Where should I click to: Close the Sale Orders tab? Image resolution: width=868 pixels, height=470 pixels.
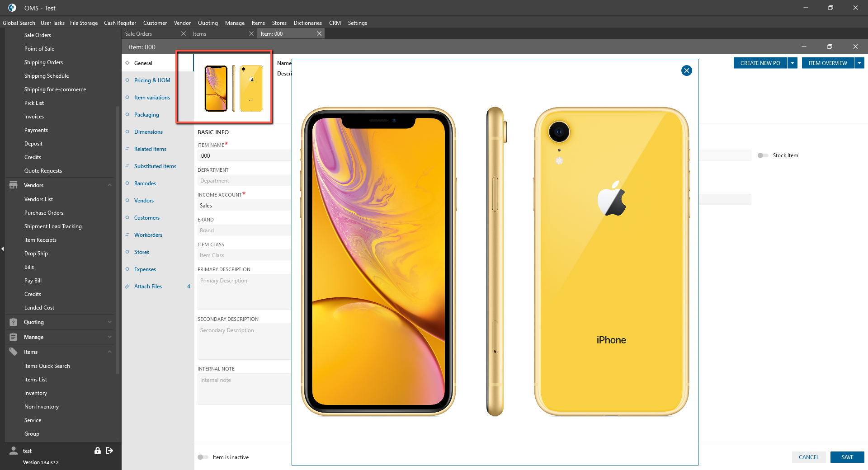[183, 33]
